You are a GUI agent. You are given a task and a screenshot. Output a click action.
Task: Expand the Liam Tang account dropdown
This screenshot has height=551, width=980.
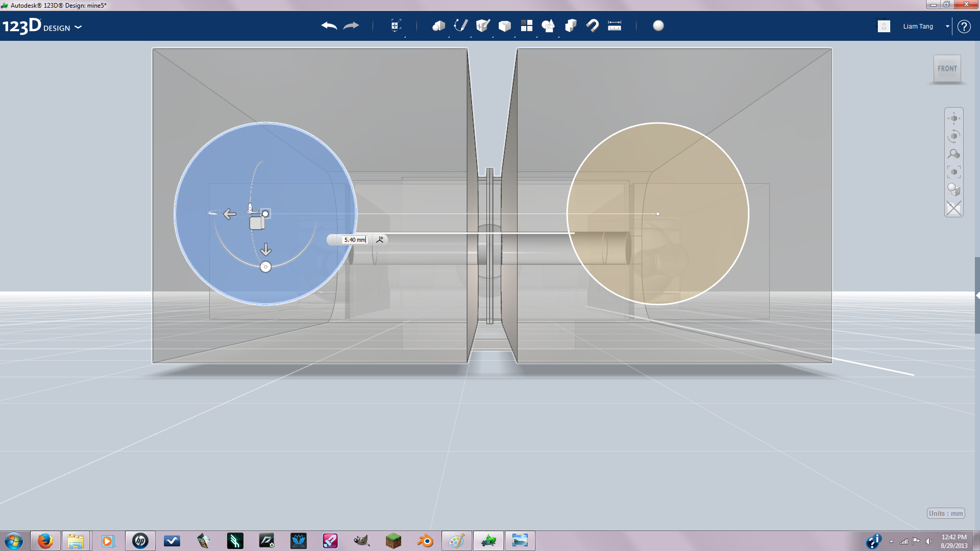pos(947,26)
